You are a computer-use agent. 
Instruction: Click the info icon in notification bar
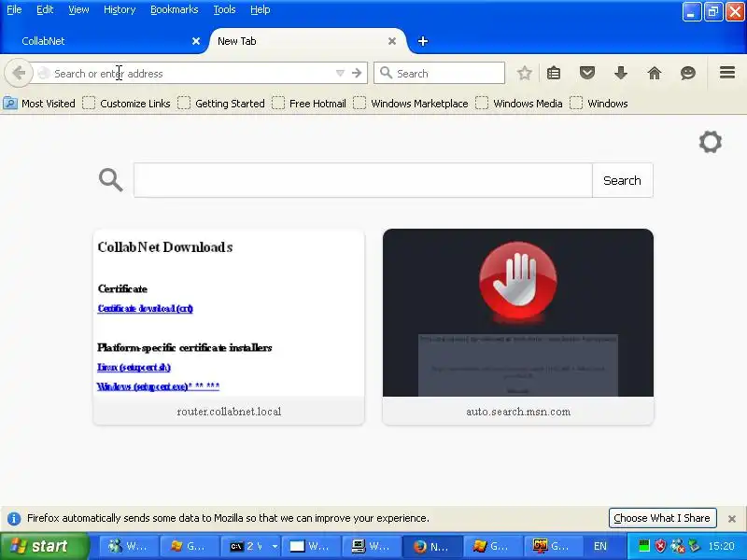tap(14, 518)
